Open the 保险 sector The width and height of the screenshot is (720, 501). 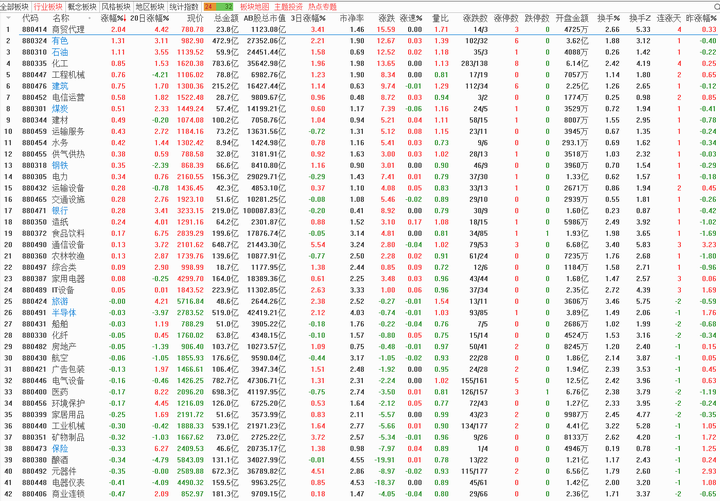[60, 449]
